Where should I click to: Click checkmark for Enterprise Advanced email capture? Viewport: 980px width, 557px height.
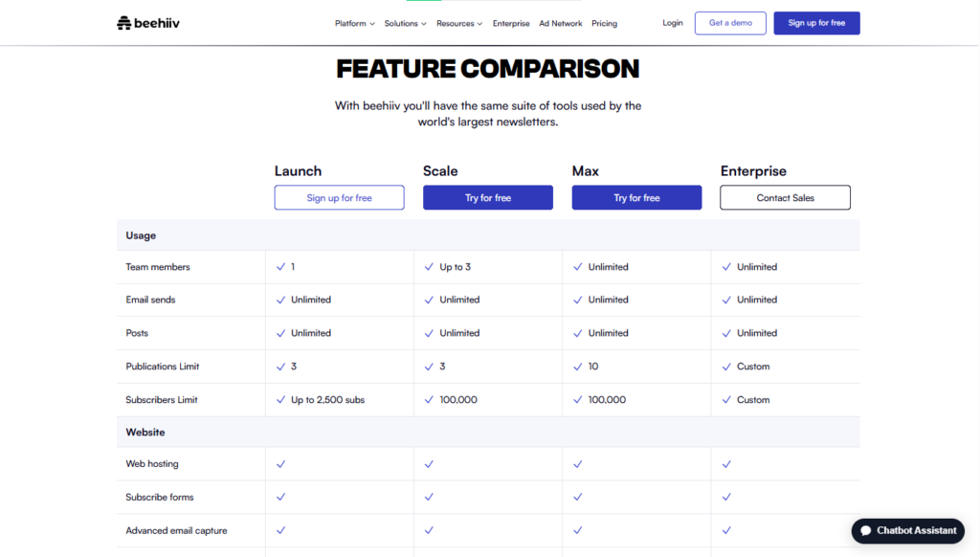(726, 530)
